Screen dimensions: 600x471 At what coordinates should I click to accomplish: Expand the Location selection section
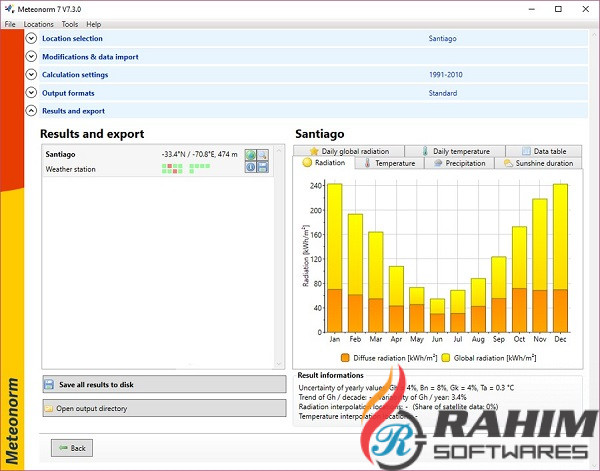[x=31, y=38]
